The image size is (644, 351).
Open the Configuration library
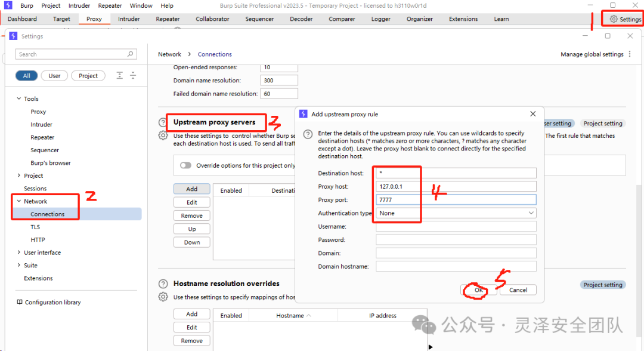[x=48, y=302]
